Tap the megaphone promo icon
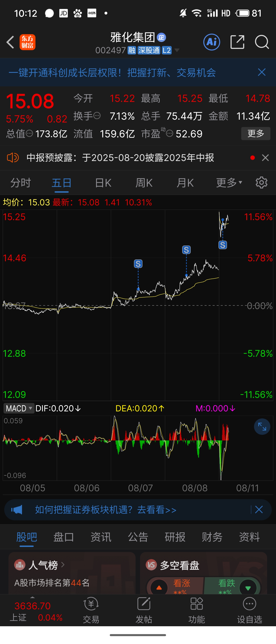 tap(17, 509)
